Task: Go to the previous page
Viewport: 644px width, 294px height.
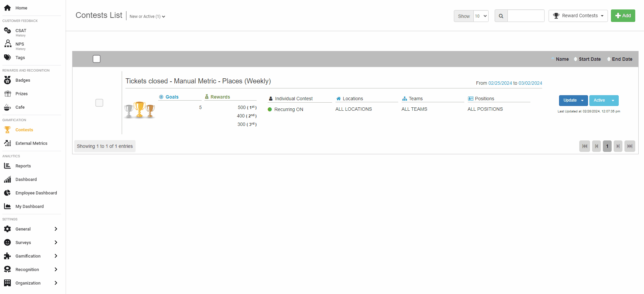Action: 596,146
